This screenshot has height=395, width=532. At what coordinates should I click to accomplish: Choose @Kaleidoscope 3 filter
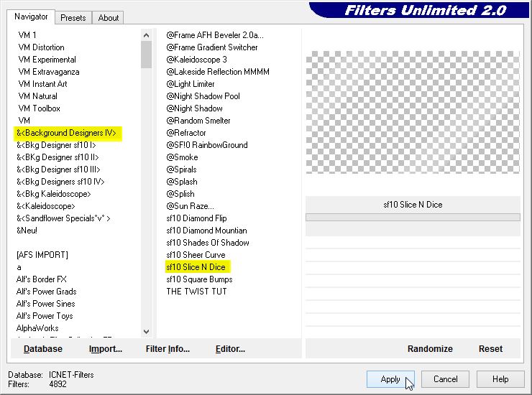196,60
